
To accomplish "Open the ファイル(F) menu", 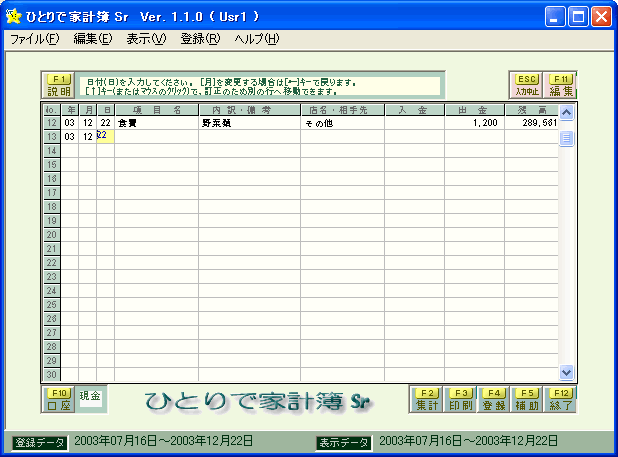I will (34, 39).
